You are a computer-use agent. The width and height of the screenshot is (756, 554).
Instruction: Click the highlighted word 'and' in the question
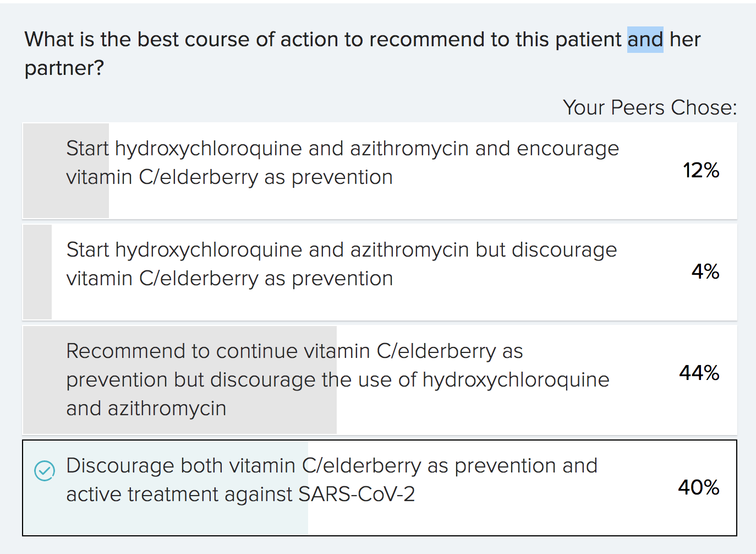[645, 40]
